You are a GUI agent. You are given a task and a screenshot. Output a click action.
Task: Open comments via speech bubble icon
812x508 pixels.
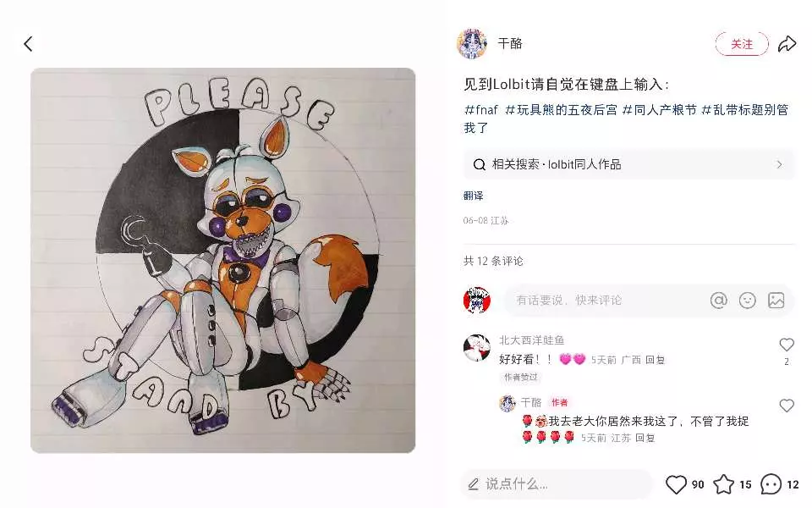[x=771, y=484]
